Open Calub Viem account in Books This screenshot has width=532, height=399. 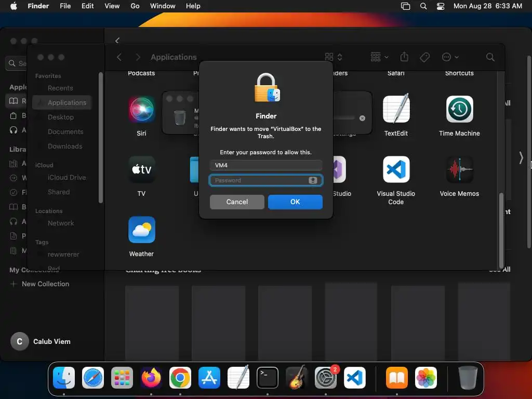pyautogui.click(x=41, y=341)
